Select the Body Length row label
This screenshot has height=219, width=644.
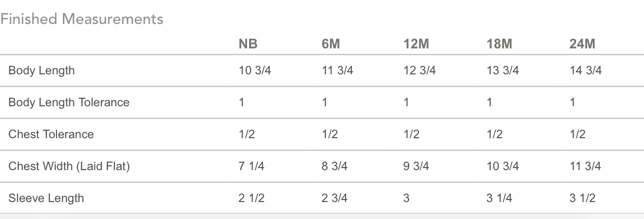pos(41,70)
